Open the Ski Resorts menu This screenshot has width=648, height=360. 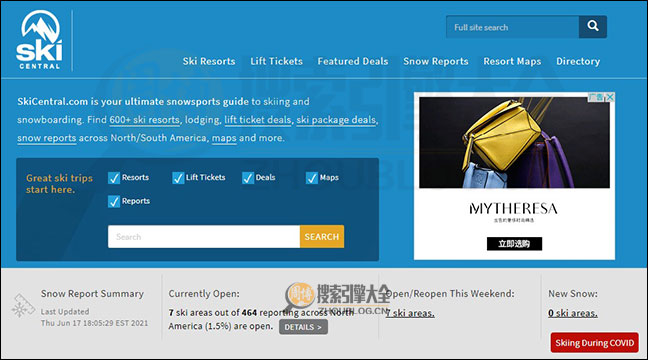tap(209, 61)
